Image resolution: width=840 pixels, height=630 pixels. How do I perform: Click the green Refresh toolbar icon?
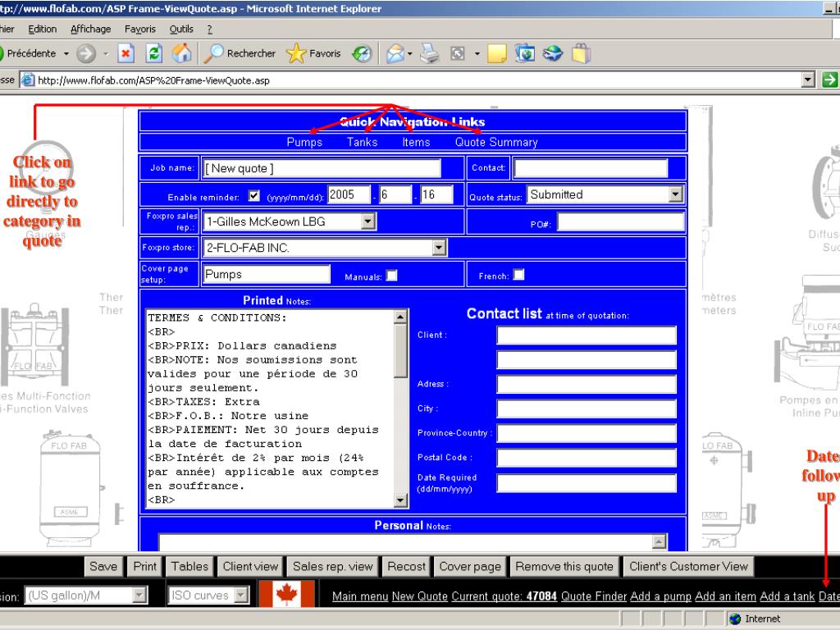point(154,53)
